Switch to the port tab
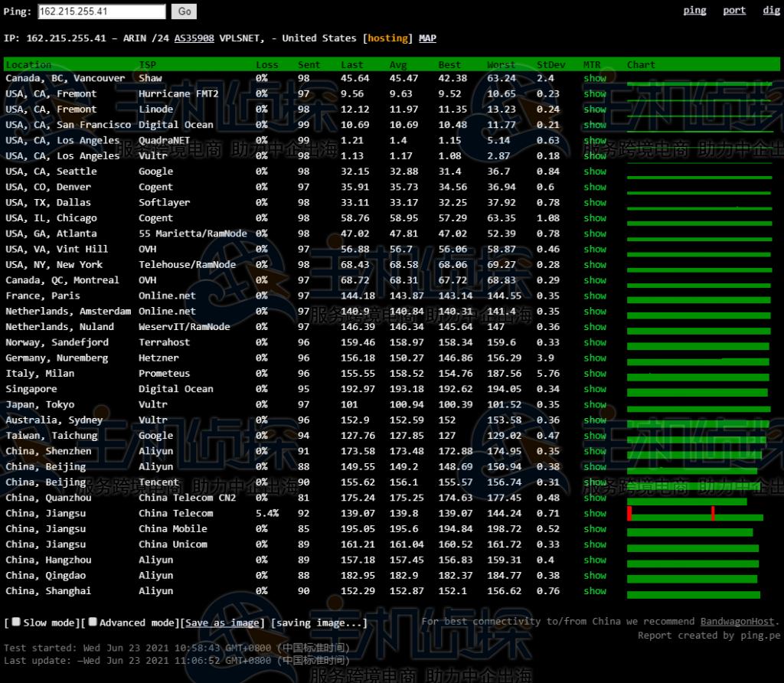The image size is (784, 683). click(734, 10)
